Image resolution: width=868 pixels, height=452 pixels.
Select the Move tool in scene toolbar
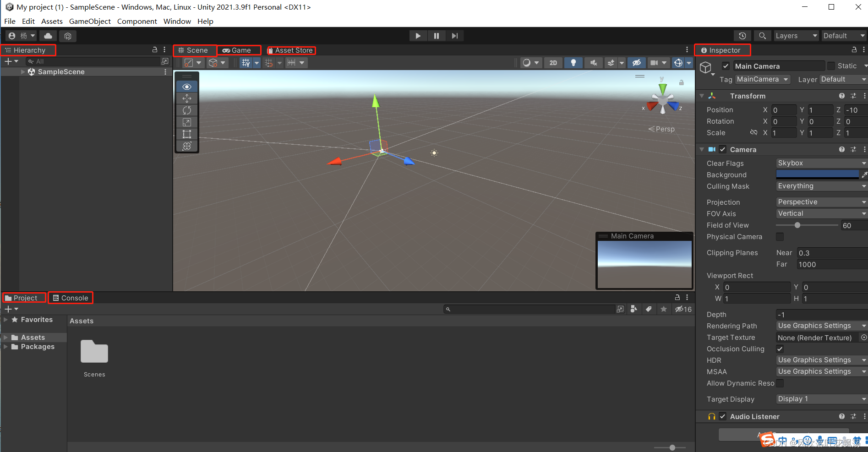pyautogui.click(x=187, y=98)
